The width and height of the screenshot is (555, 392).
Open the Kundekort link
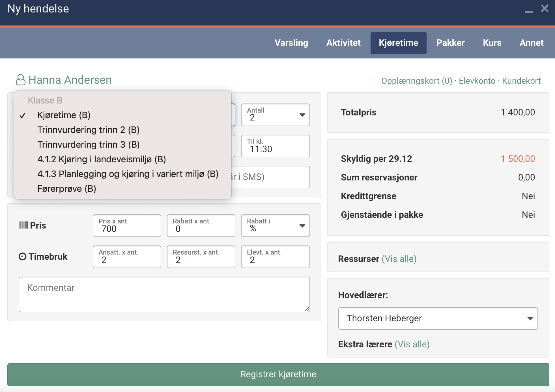point(521,81)
